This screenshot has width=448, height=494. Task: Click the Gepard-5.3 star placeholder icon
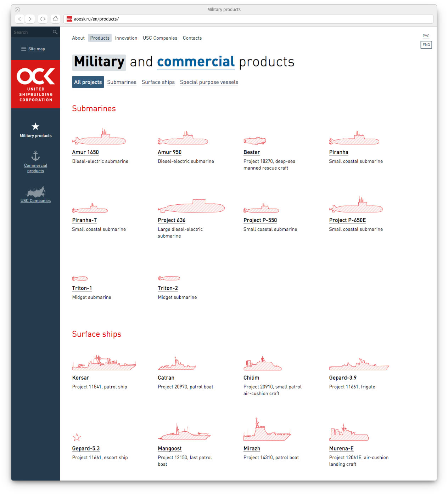[77, 437]
